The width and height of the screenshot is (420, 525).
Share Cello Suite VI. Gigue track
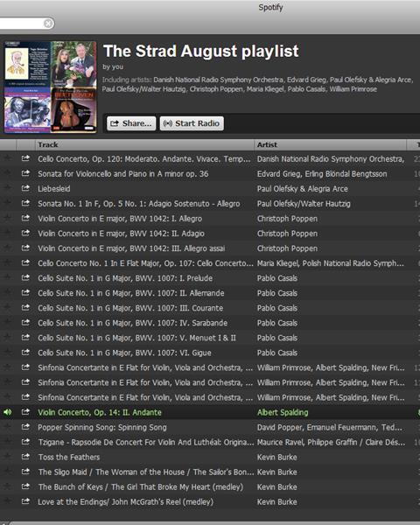[x=25, y=352]
